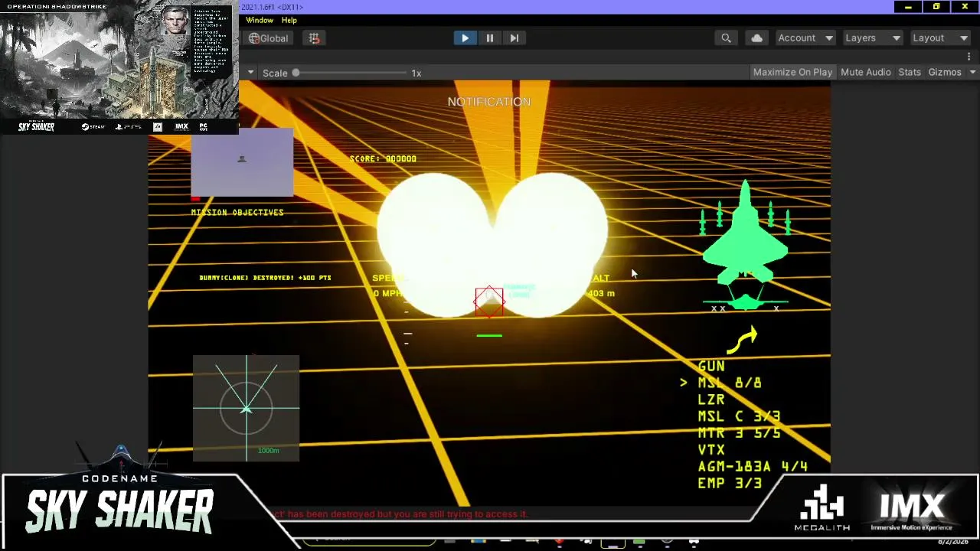Viewport: 980px width, 551px height.
Task: Click the grey camera preview panel
Action: click(242, 162)
